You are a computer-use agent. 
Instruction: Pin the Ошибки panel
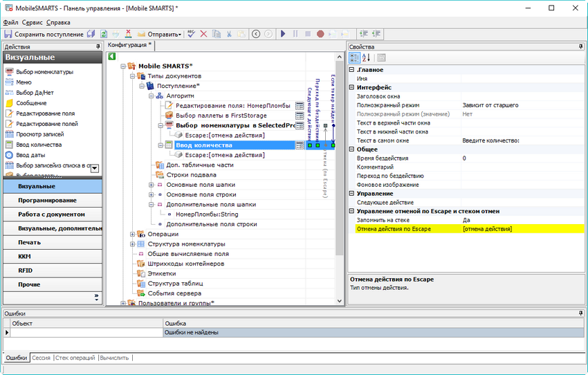[581, 313]
